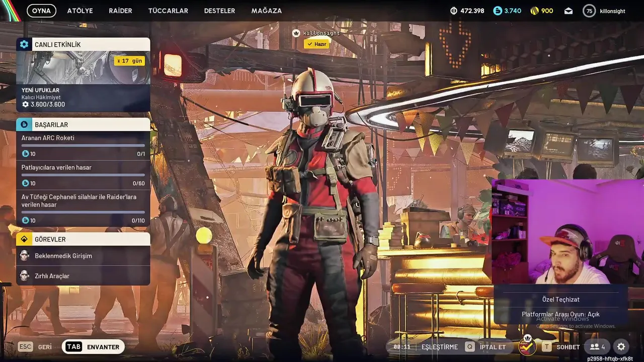Open the MAĞAZA store tab
Screen dimensions: 644x362
click(x=267, y=11)
